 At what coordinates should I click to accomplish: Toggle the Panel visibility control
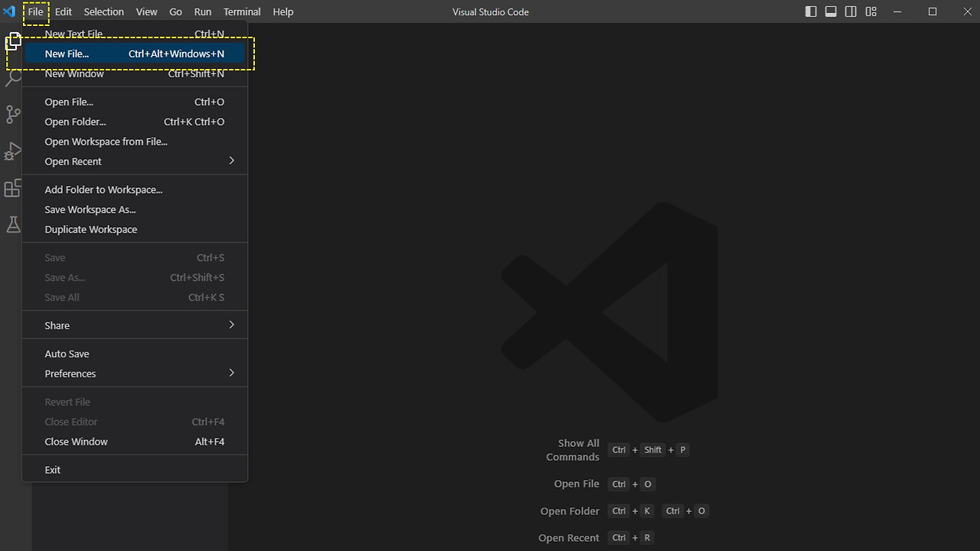tap(831, 11)
